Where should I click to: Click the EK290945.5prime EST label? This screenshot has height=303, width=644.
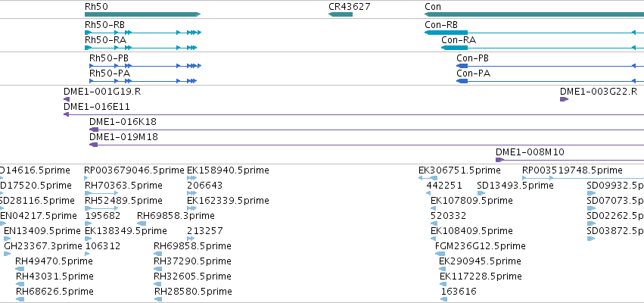point(480,261)
